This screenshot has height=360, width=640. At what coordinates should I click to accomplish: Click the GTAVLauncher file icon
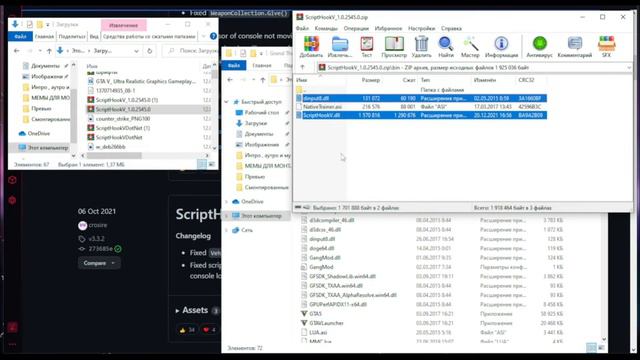pyautogui.click(x=304, y=323)
